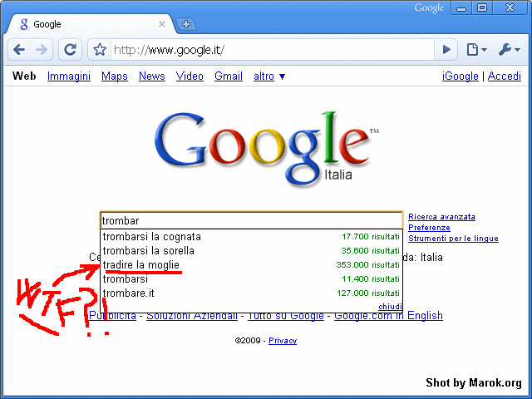
Task: Select suggestion trombarsi la cognata
Action: 251,236
